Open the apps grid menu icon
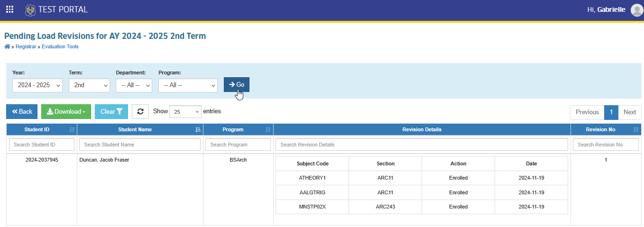Image resolution: width=644 pixels, height=227 pixels. 9,9
